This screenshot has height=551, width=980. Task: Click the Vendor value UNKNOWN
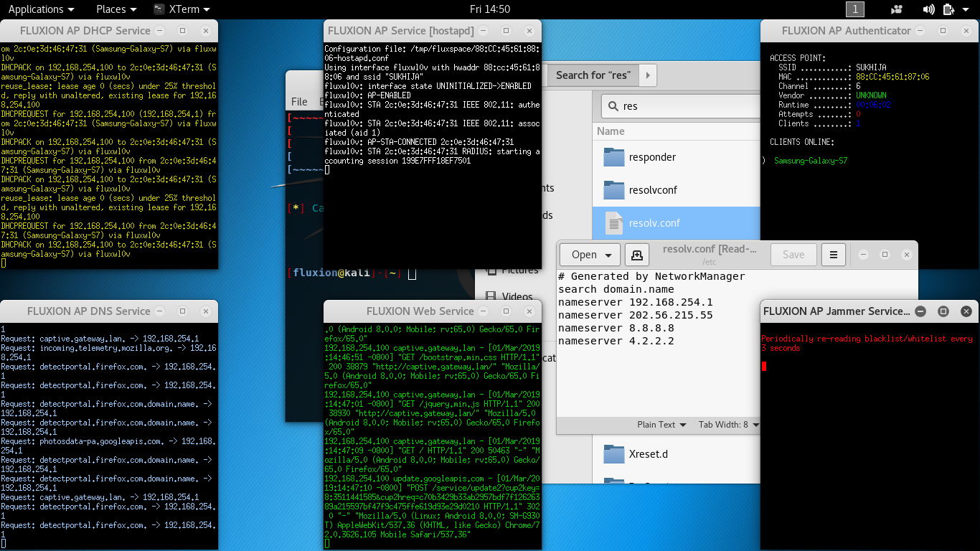coord(871,95)
